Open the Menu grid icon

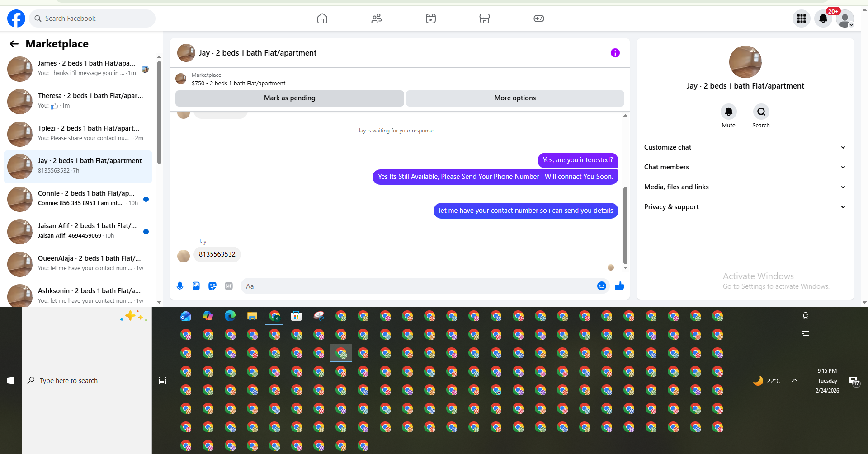pos(802,19)
